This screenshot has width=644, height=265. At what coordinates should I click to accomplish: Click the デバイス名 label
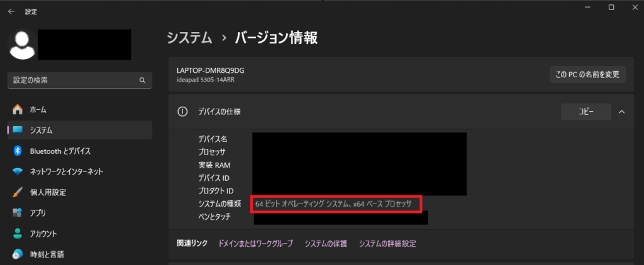[213, 139]
